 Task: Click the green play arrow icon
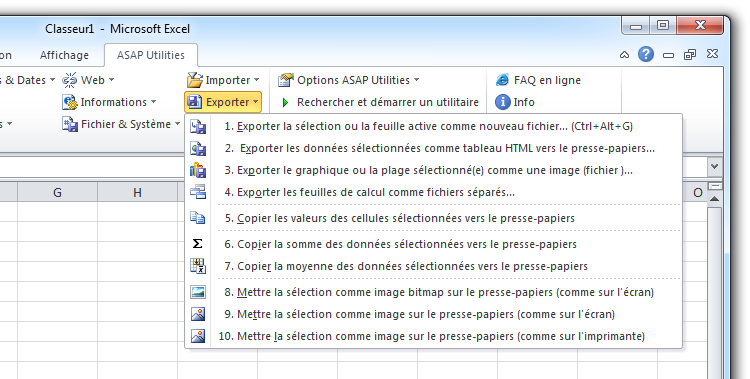286,102
